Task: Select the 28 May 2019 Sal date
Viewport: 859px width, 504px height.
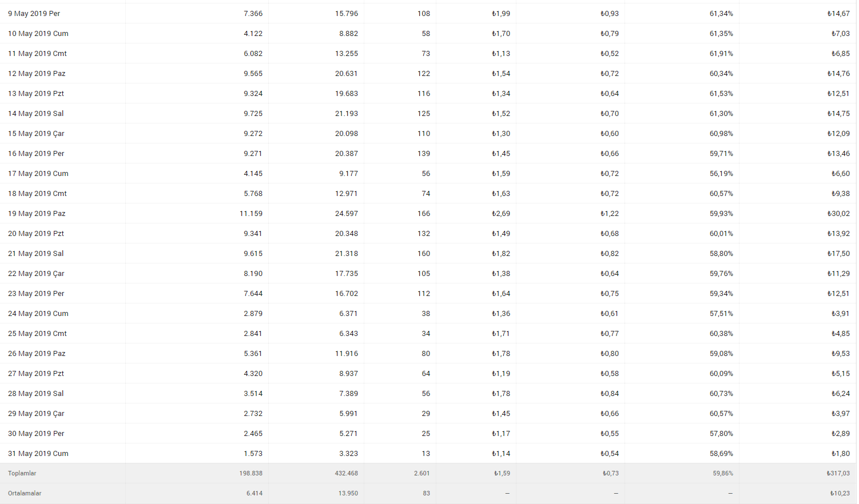Action: point(36,394)
